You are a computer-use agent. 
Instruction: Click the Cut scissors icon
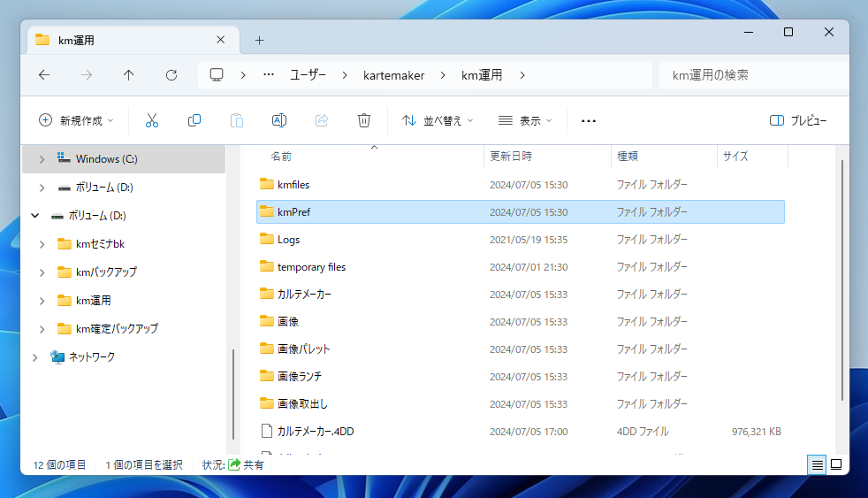(151, 120)
